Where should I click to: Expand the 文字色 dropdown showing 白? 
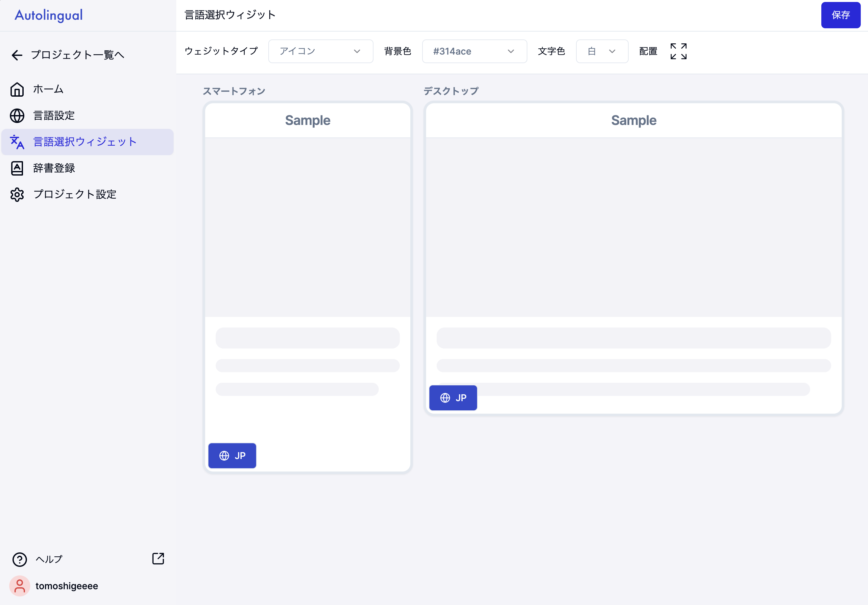point(601,51)
